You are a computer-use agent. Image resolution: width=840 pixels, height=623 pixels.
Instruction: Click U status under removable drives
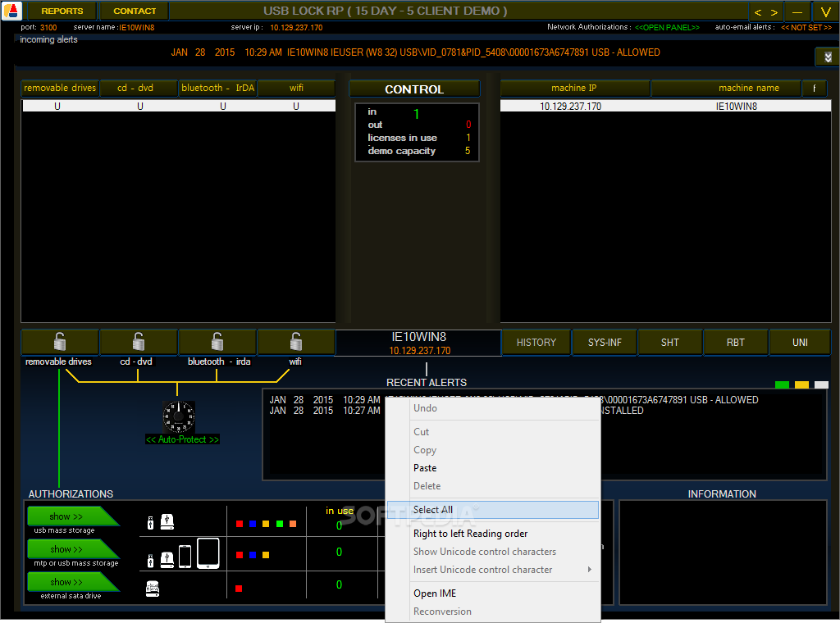[57, 107]
